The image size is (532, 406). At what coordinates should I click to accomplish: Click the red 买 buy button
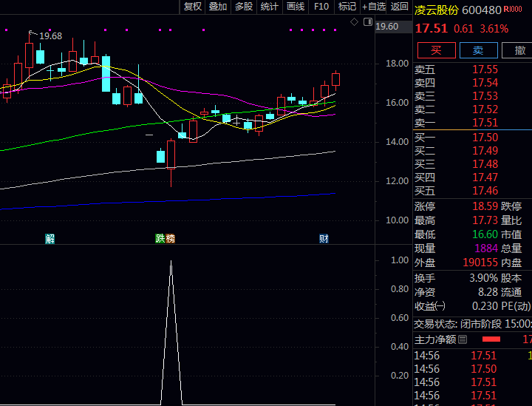(437, 50)
